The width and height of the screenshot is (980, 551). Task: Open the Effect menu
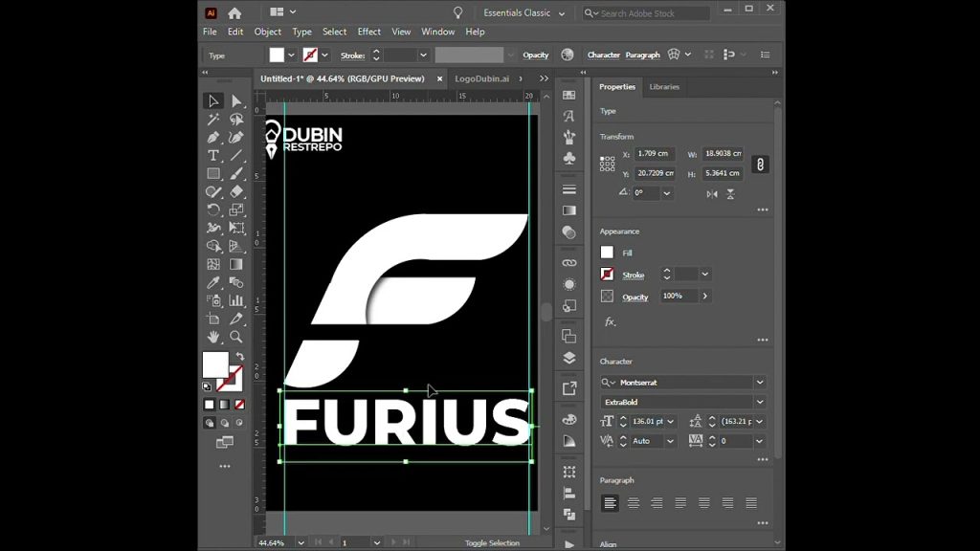coord(368,32)
